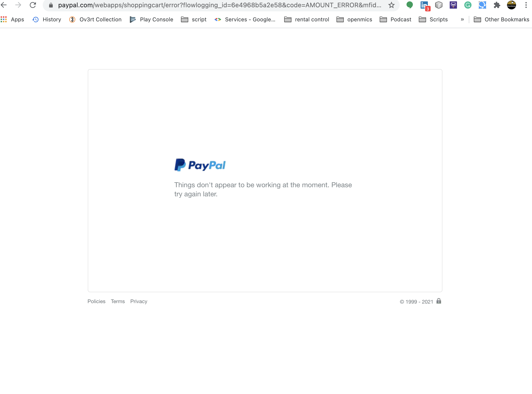Image resolution: width=532 pixels, height=394 pixels.
Task: Expand hidden bookmarks with the chevron
Action: click(462, 20)
